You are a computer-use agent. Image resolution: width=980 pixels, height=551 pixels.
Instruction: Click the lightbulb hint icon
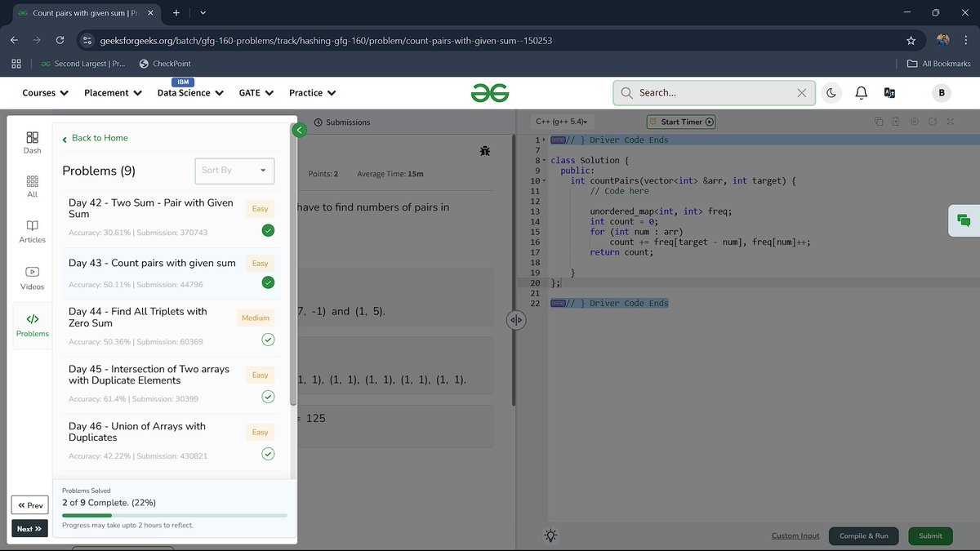tap(551, 535)
